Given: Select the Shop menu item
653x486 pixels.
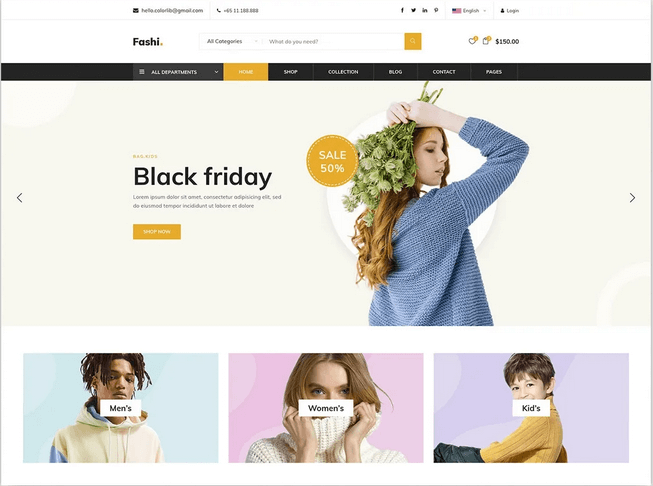Looking at the screenshot, I should pyautogui.click(x=291, y=72).
